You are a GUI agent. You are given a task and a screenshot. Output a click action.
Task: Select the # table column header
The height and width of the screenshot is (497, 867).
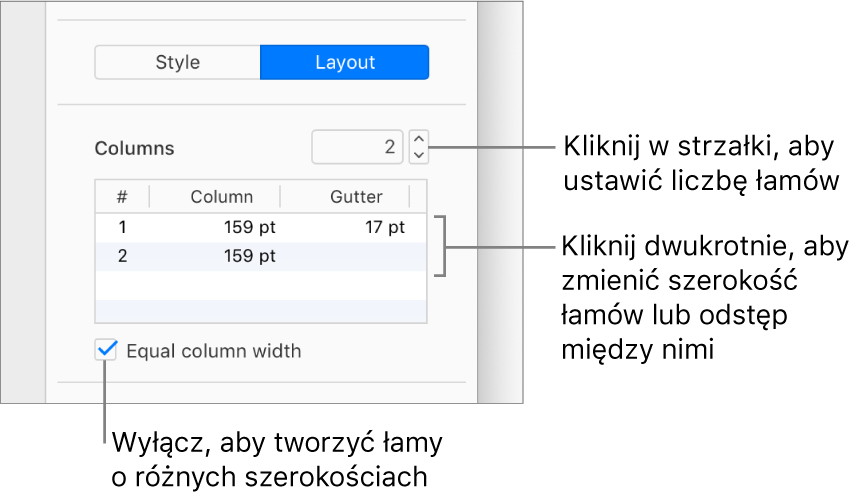pyautogui.click(x=122, y=197)
